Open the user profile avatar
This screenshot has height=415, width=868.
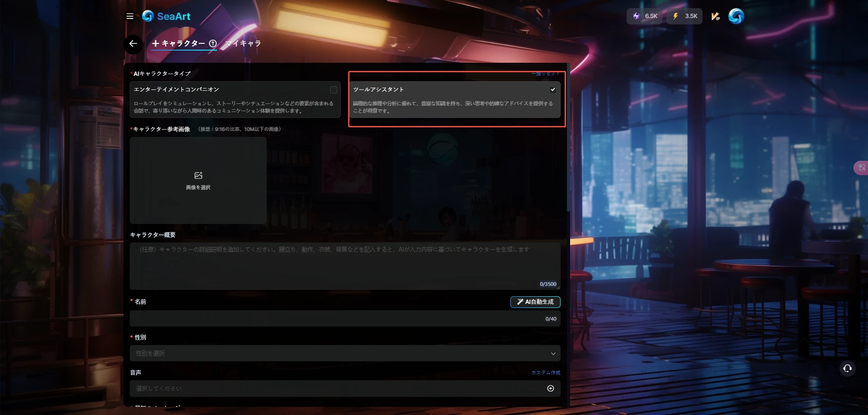pos(736,16)
